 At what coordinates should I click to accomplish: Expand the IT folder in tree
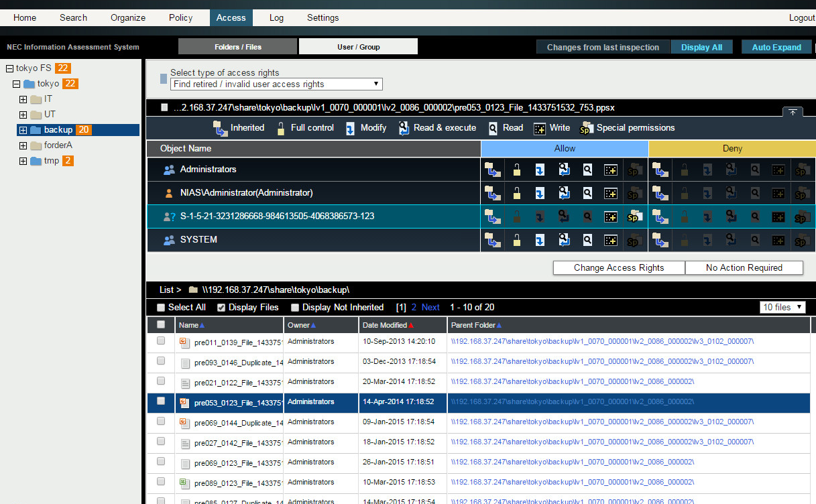[23, 99]
